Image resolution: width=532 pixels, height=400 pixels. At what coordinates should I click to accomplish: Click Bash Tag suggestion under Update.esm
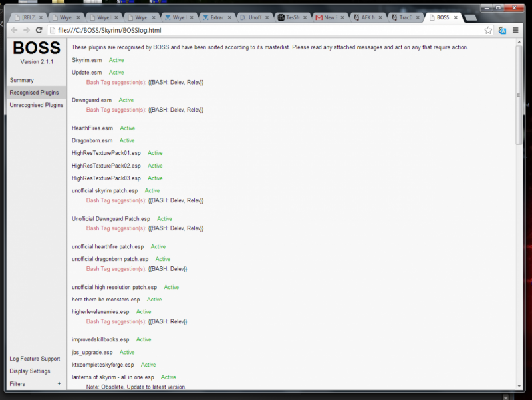[x=116, y=82]
